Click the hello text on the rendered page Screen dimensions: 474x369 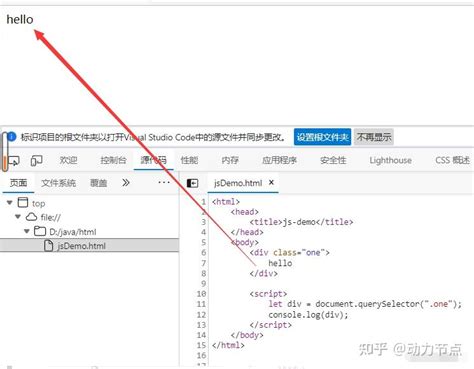20,19
